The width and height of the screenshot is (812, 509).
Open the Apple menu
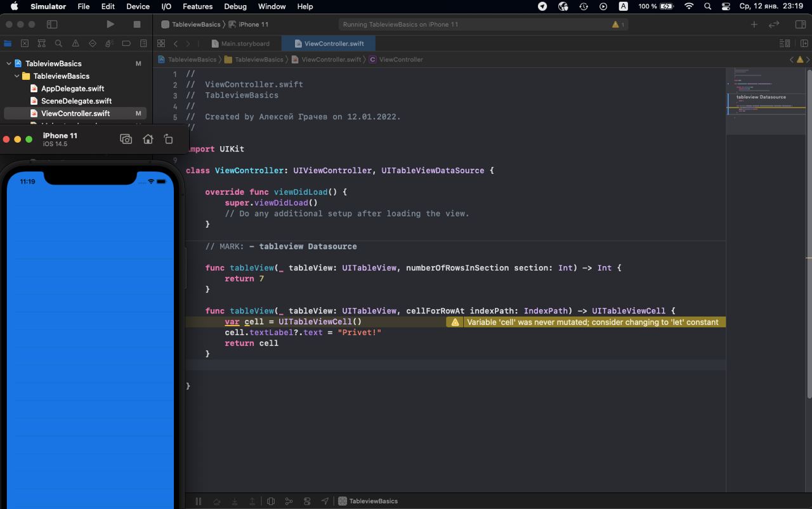pos(14,6)
